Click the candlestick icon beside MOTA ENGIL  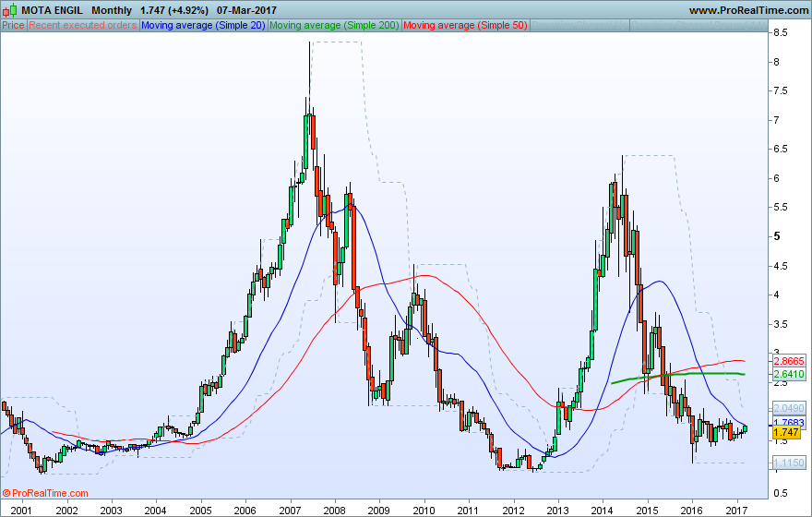click(x=9, y=10)
